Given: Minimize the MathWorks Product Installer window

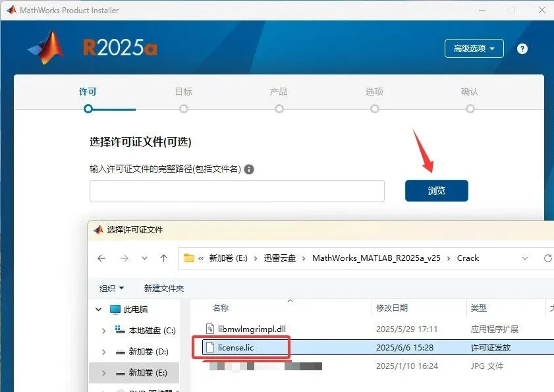Looking at the screenshot, I should click(482, 10).
